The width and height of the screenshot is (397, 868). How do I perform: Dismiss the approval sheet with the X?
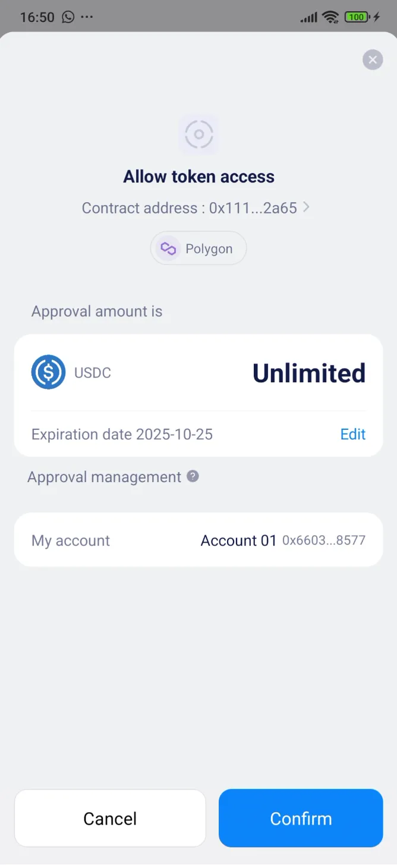[372, 59]
